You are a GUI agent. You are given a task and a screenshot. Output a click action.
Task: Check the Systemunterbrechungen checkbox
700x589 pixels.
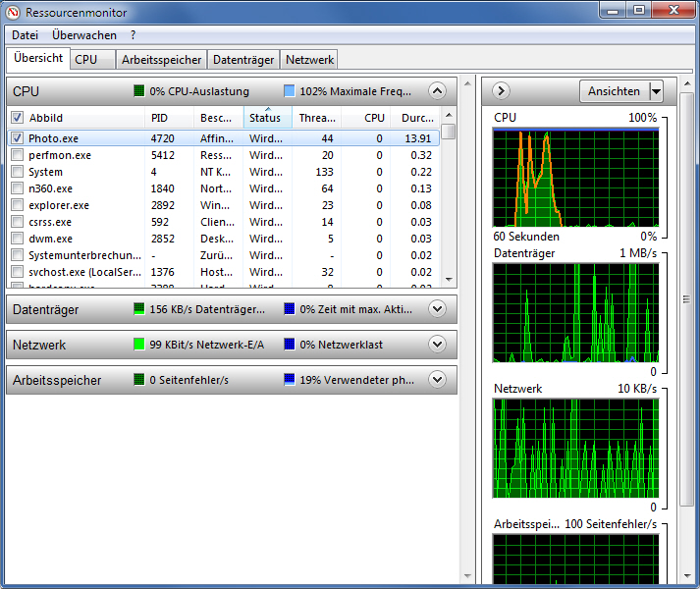point(17,255)
